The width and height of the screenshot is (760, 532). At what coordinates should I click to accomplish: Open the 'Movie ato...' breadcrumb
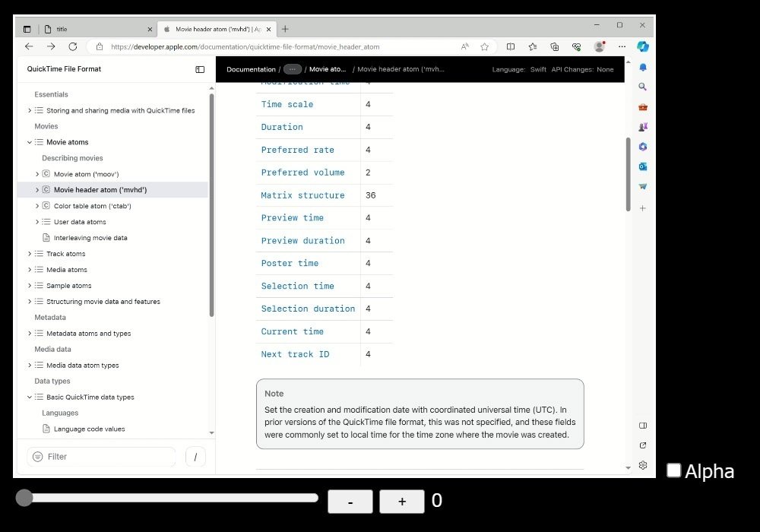[x=328, y=69]
